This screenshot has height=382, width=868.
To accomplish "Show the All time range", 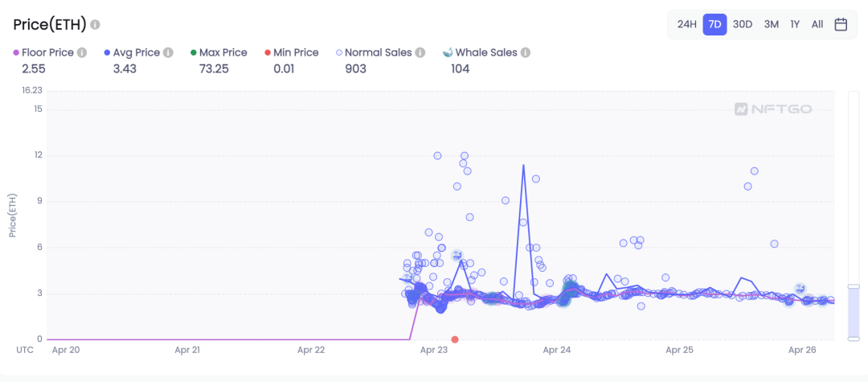I will [x=817, y=24].
